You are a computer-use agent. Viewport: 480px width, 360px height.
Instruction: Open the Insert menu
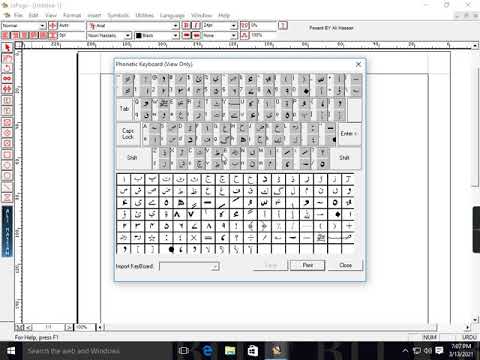tap(94, 15)
